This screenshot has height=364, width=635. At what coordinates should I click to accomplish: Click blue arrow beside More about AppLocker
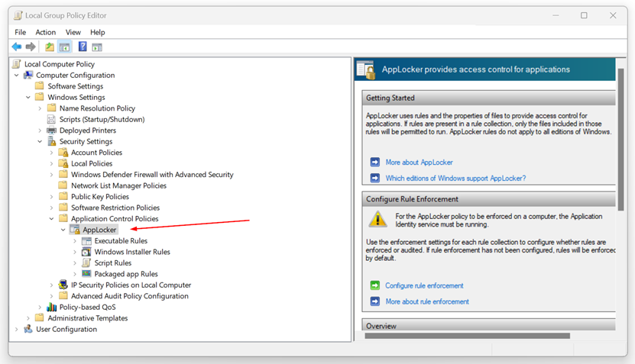tap(375, 163)
